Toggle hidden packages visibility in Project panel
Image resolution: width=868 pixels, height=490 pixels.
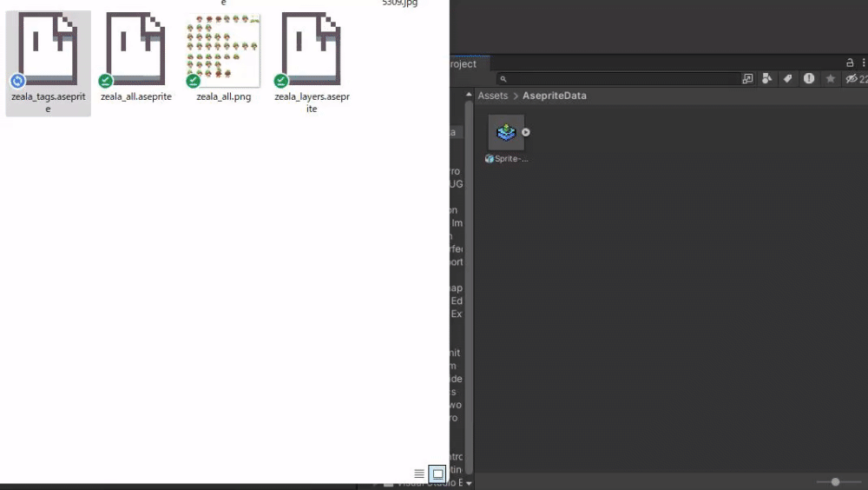[856, 79]
